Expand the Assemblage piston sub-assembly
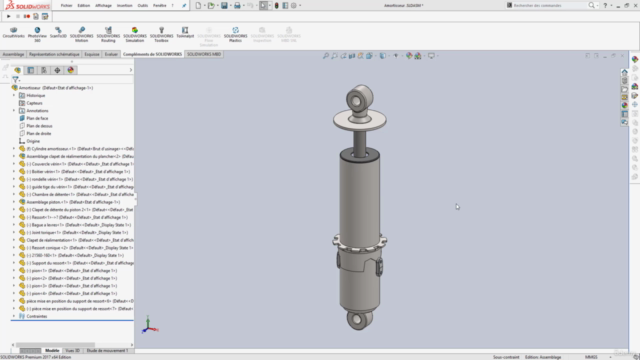Viewport: 640px width, 360px height. click(x=14, y=202)
